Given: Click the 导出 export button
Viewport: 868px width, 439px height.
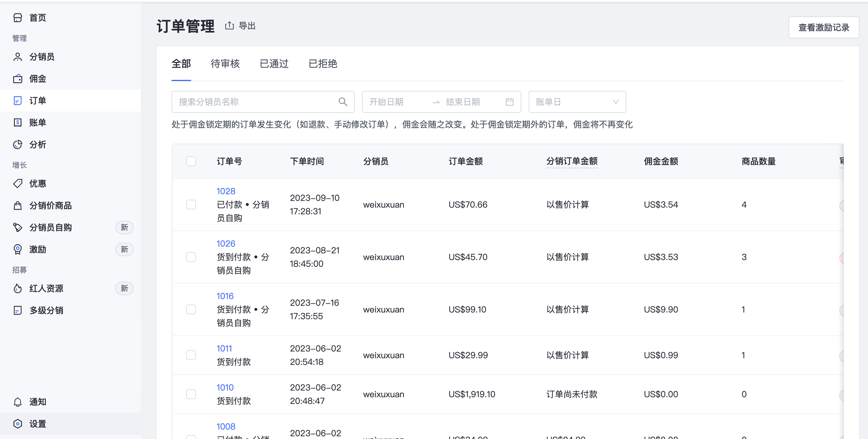Looking at the screenshot, I should 240,26.
